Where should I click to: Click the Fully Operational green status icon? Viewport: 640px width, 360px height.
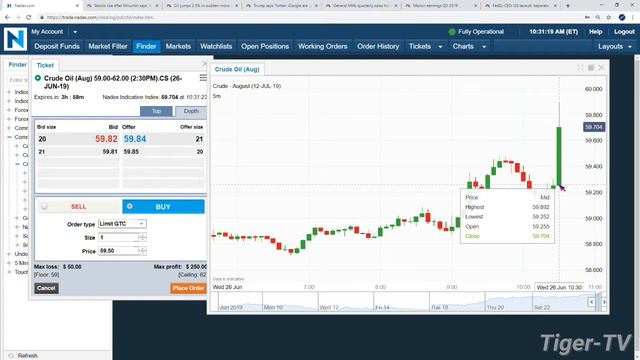(452, 32)
